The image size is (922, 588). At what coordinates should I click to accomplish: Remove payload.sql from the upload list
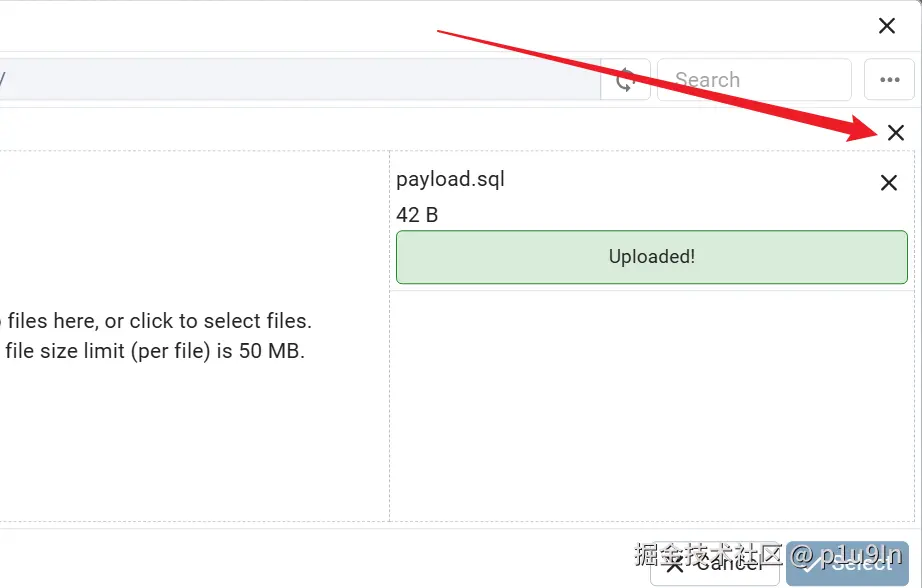[x=888, y=183]
